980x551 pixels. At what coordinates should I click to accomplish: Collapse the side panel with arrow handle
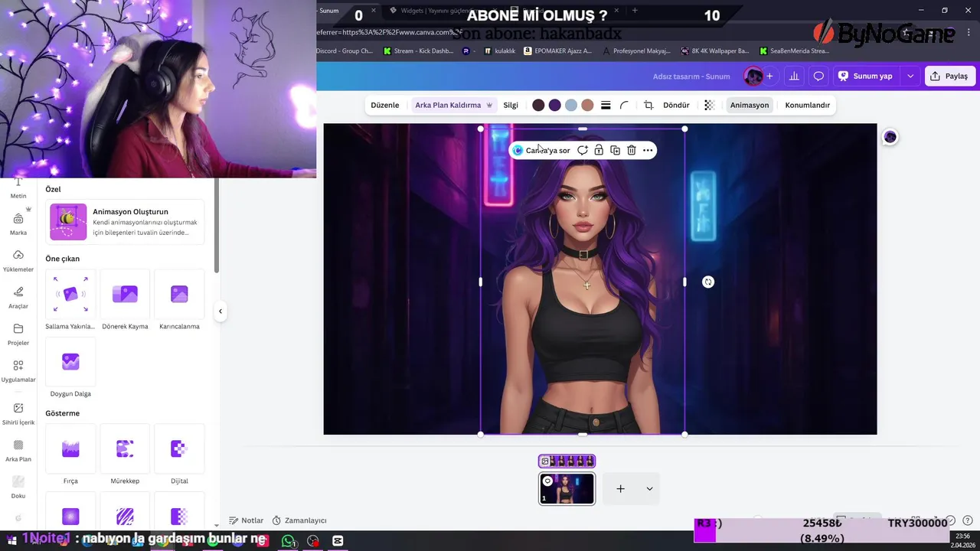[x=220, y=311]
